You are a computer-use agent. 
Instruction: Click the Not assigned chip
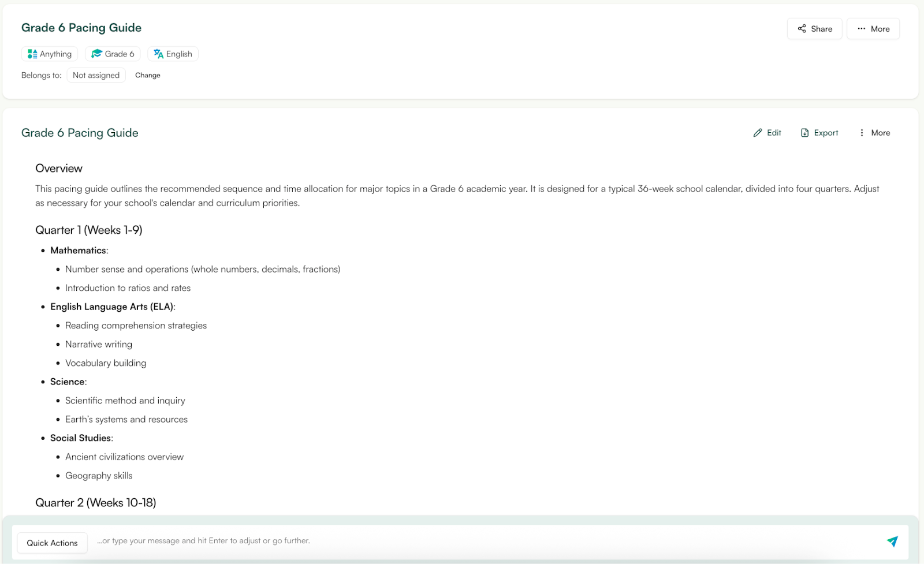point(96,75)
